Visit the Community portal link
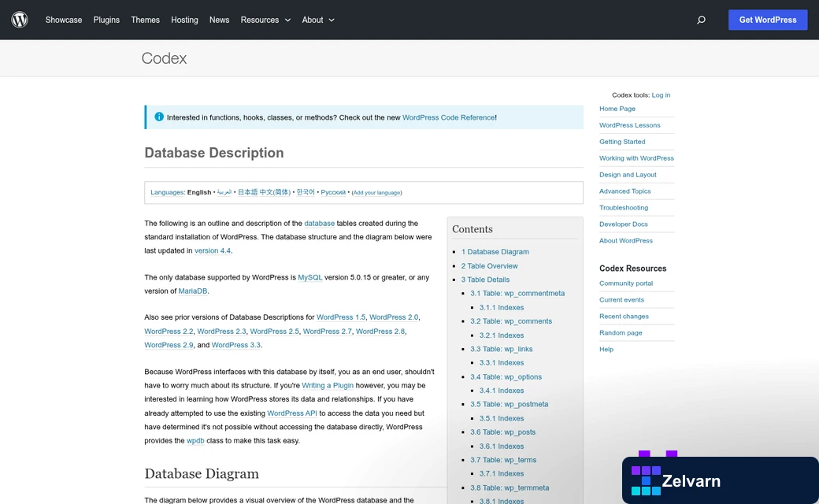The height and width of the screenshot is (504, 819). (x=626, y=283)
